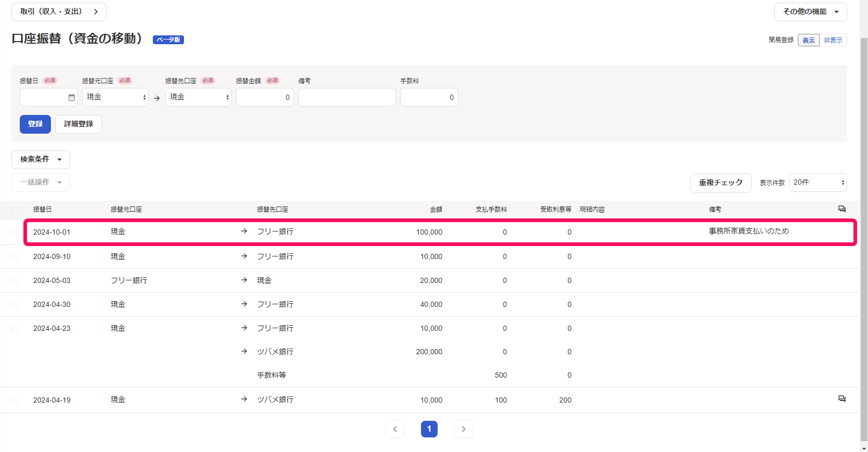Open comment icon on 2024-04-19 row
The width and height of the screenshot is (868, 452).
click(841, 399)
